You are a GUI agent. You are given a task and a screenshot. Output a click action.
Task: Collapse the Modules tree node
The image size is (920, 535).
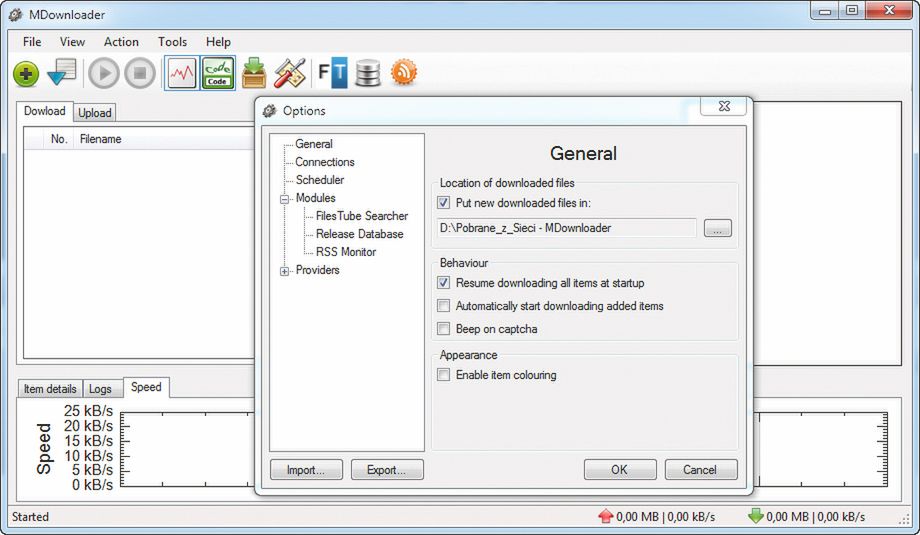click(285, 199)
